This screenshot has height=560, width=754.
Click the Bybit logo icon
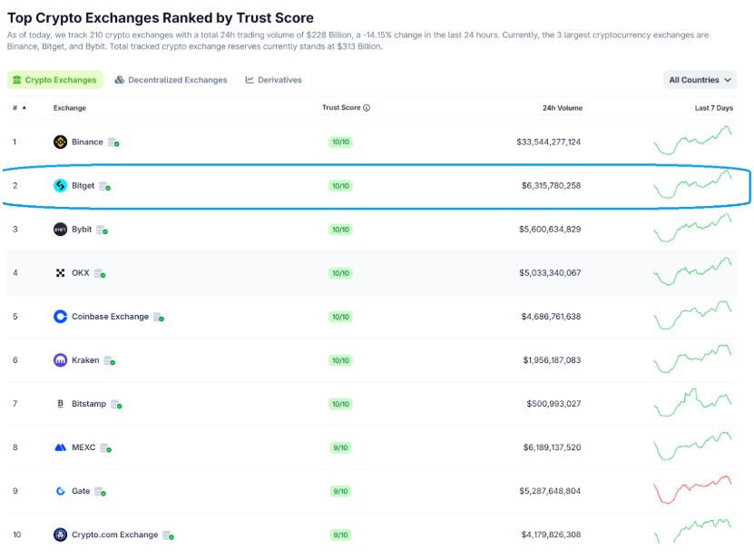tap(60, 230)
